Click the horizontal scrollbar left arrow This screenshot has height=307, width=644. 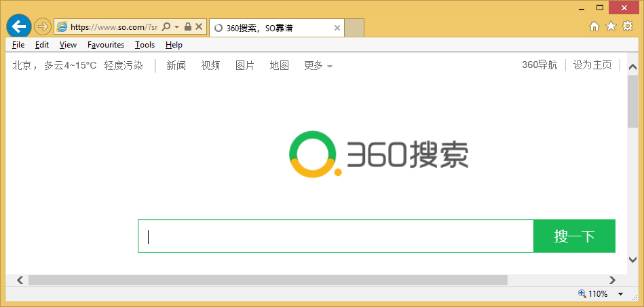point(20,281)
